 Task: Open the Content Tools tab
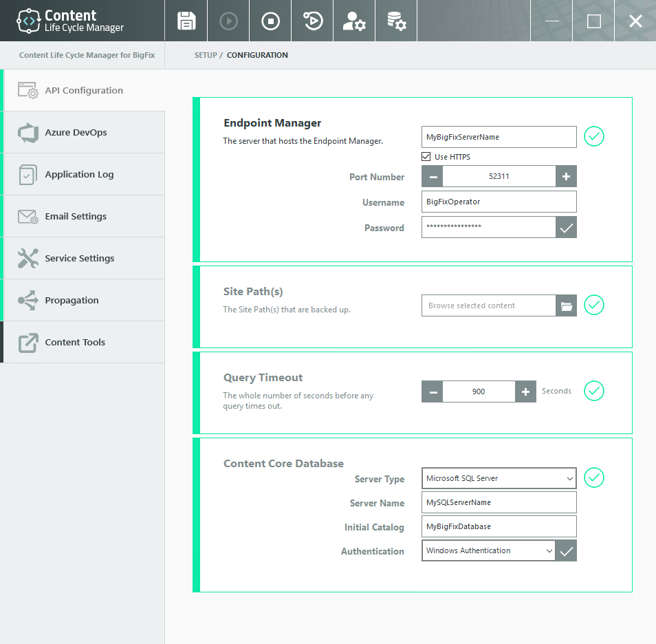(x=84, y=342)
